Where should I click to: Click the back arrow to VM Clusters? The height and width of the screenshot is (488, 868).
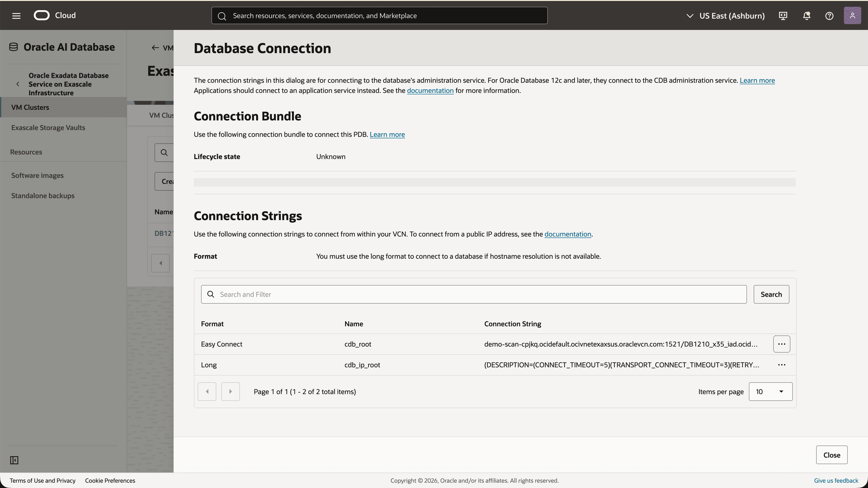pyautogui.click(x=155, y=48)
